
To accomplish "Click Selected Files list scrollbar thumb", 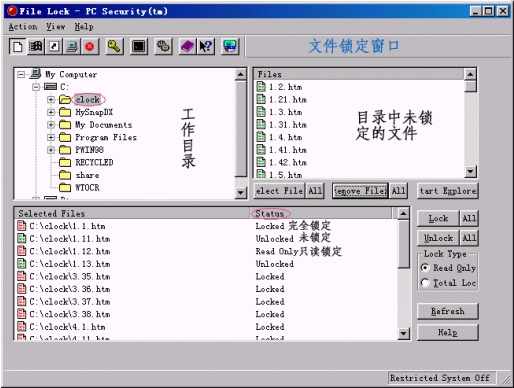I will (404, 243).
